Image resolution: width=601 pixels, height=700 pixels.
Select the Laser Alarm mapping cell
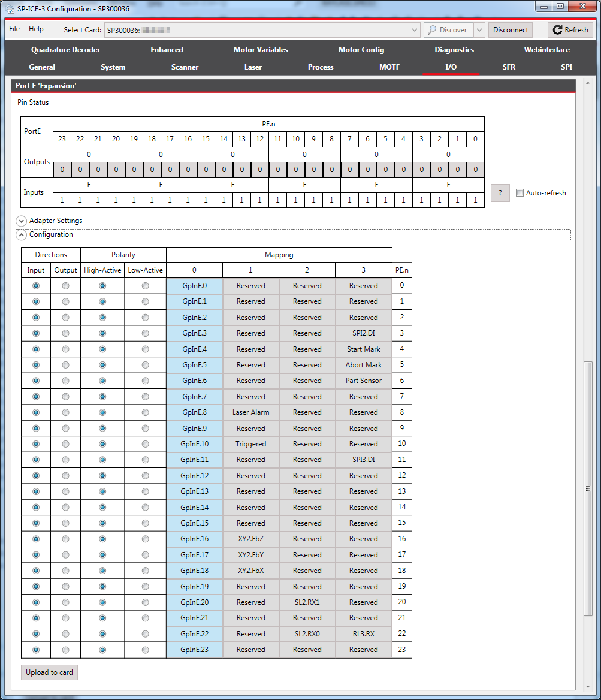click(251, 412)
